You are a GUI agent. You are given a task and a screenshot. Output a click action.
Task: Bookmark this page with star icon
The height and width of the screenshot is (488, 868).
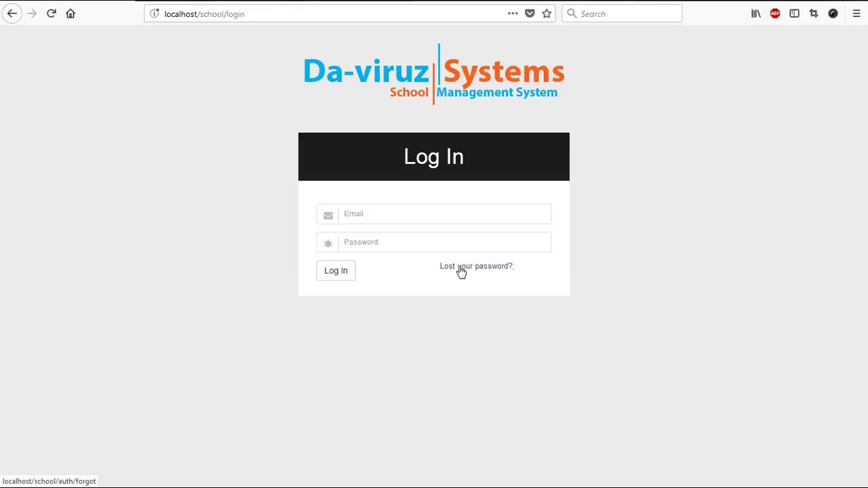tap(547, 14)
